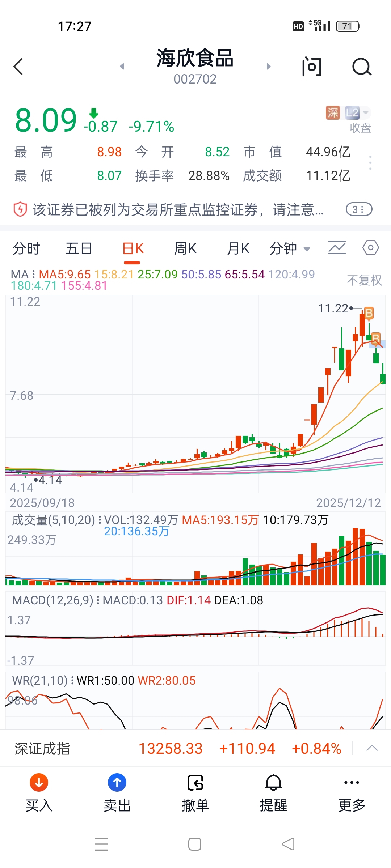The image size is (391, 868).
Task: Expand the 3 notices badge
Action: 359,209
